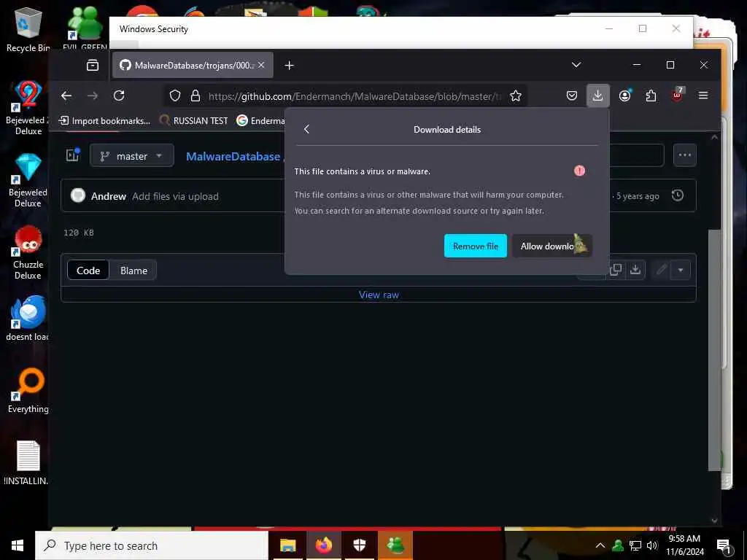The width and height of the screenshot is (747, 560).
Task: Copy raw file icon
Action: tap(616, 270)
